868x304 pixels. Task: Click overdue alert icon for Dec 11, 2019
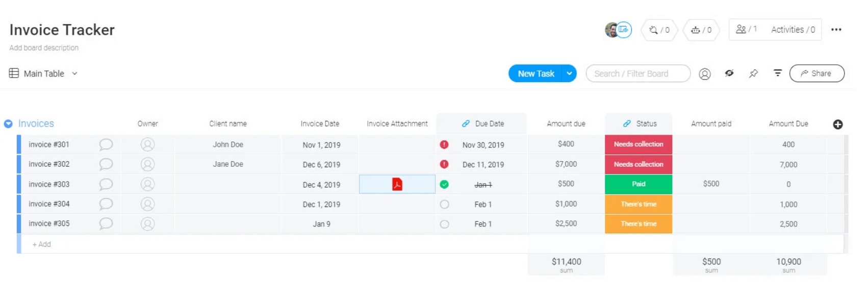click(x=444, y=164)
